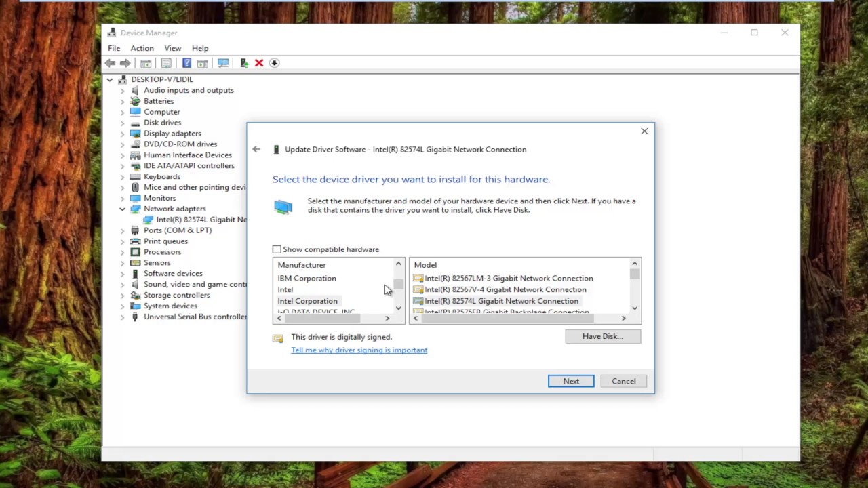
Task: Open the File menu
Action: point(114,48)
